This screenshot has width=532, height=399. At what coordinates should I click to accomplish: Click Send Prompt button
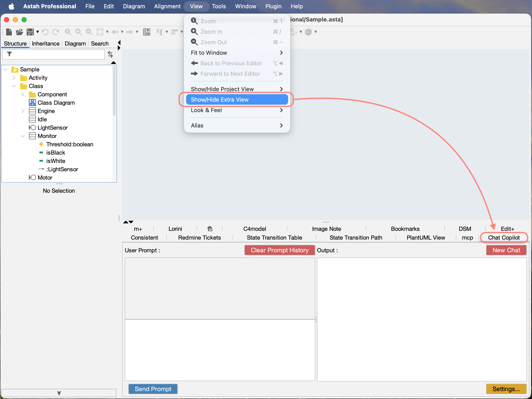click(153, 389)
